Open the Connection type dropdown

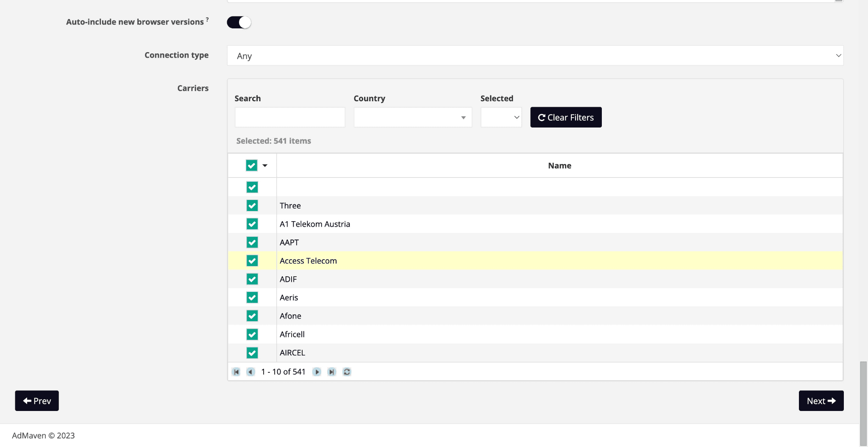coord(535,56)
